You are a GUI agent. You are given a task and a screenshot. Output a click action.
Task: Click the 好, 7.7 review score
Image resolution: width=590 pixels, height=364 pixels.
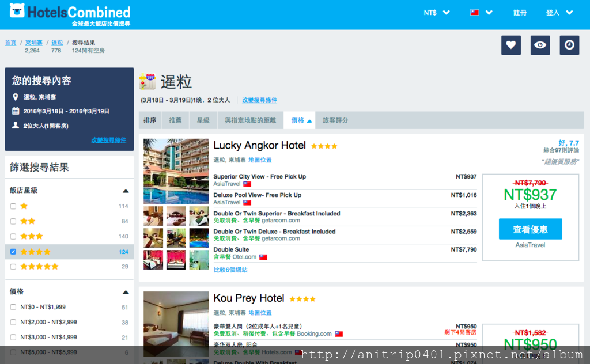coord(569,143)
